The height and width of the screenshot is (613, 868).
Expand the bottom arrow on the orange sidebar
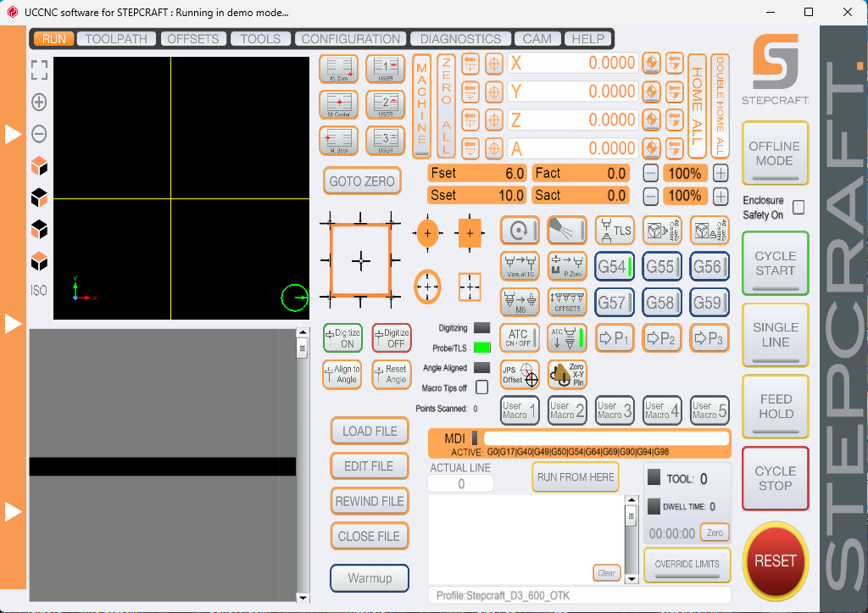[x=12, y=511]
